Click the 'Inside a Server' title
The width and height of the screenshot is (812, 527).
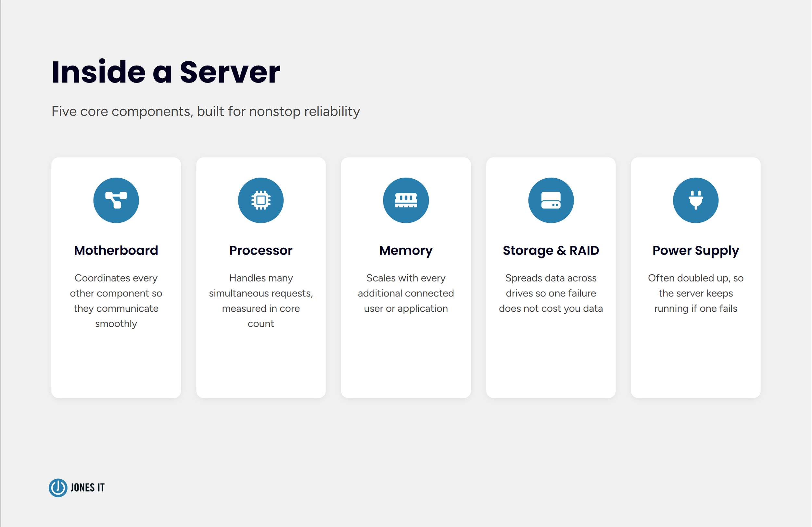coord(166,72)
